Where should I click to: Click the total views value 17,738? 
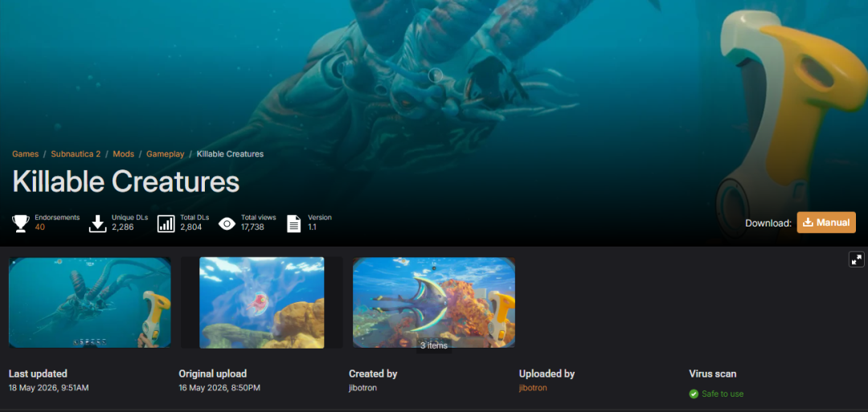(252, 226)
